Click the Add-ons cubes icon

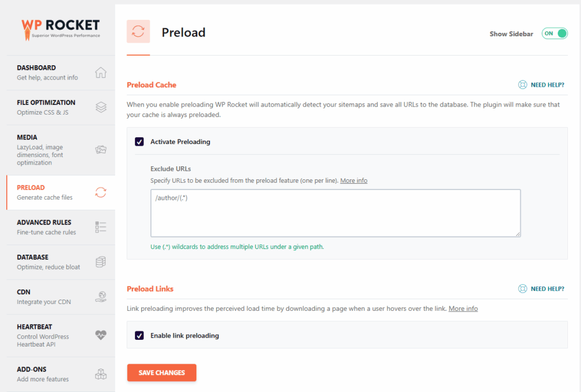tap(101, 374)
